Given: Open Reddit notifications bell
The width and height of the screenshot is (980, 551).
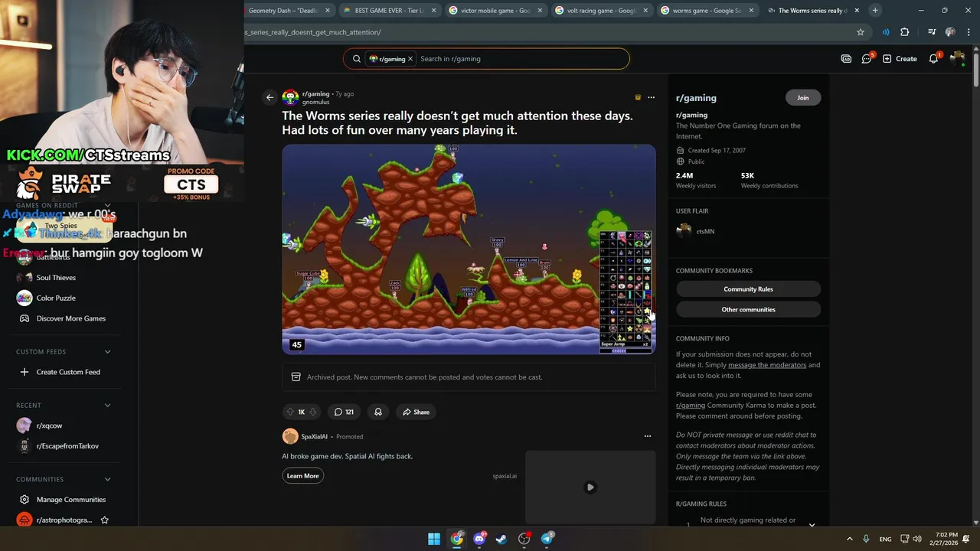Looking at the screenshot, I should tap(934, 58).
